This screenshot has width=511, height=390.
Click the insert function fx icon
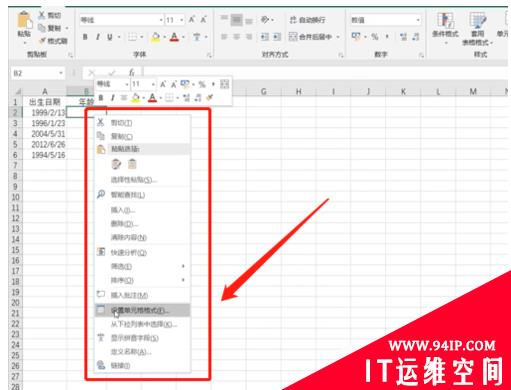click(132, 72)
